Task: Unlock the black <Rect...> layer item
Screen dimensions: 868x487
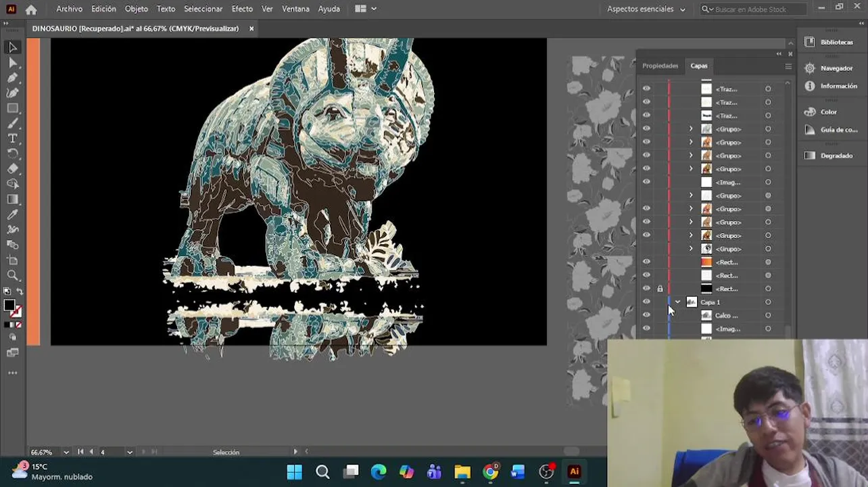Action: (x=660, y=289)
